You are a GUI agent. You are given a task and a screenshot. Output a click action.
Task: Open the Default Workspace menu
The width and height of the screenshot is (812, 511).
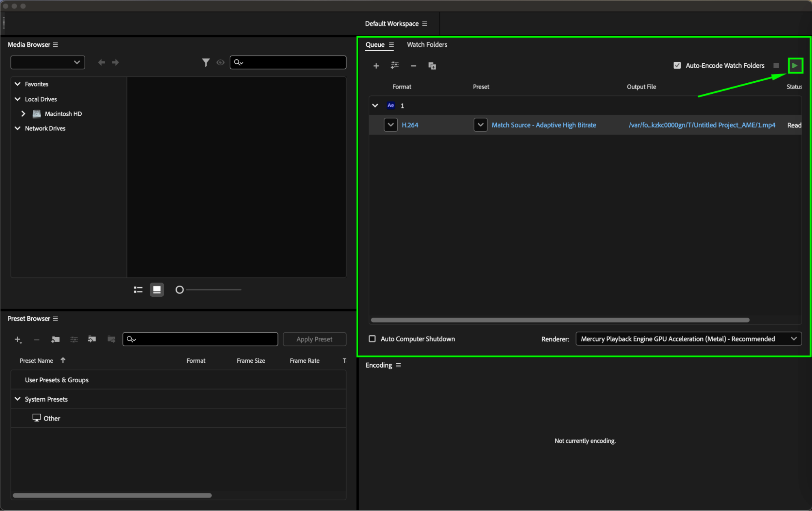point(424,24)
